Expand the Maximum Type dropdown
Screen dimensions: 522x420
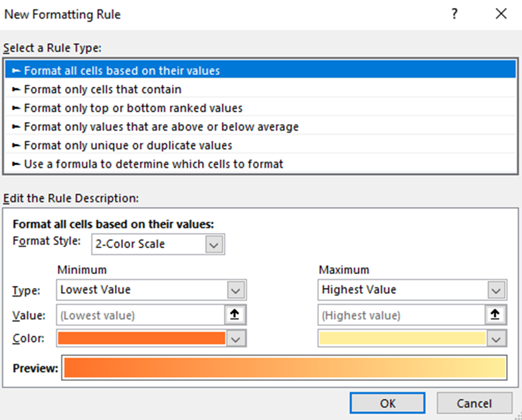tap(496, 290)
